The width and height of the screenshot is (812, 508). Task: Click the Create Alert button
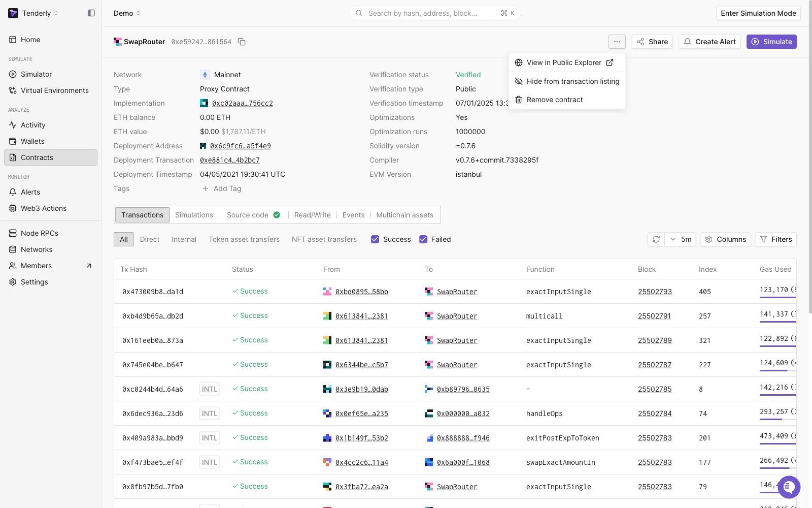tap(709, 42)
